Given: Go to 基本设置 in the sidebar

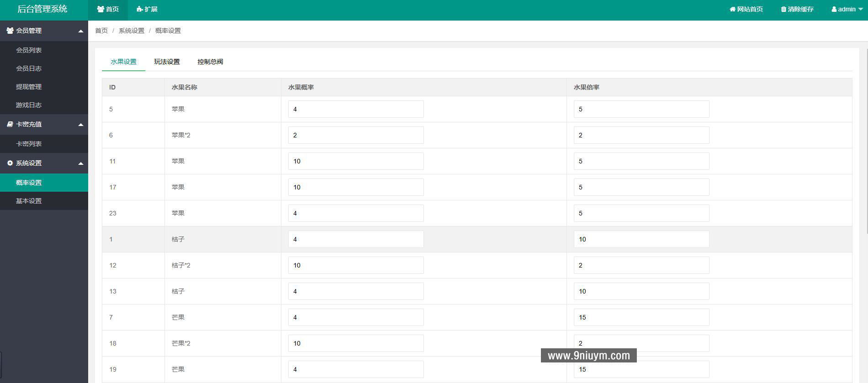Looking at the screenshot, I should point(29,201).
